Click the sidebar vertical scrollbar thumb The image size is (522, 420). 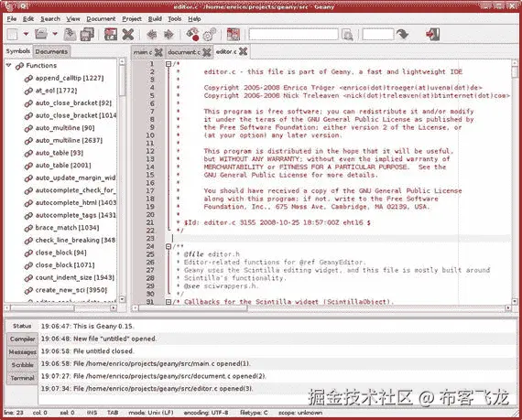coord(122,81)
